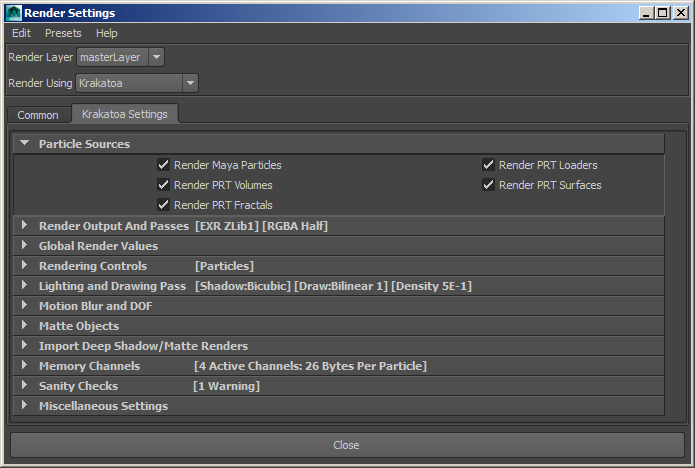Expand Lighting and Drawing Pass section
Viewport: 695px width, 468px height.
click(24, 285)
